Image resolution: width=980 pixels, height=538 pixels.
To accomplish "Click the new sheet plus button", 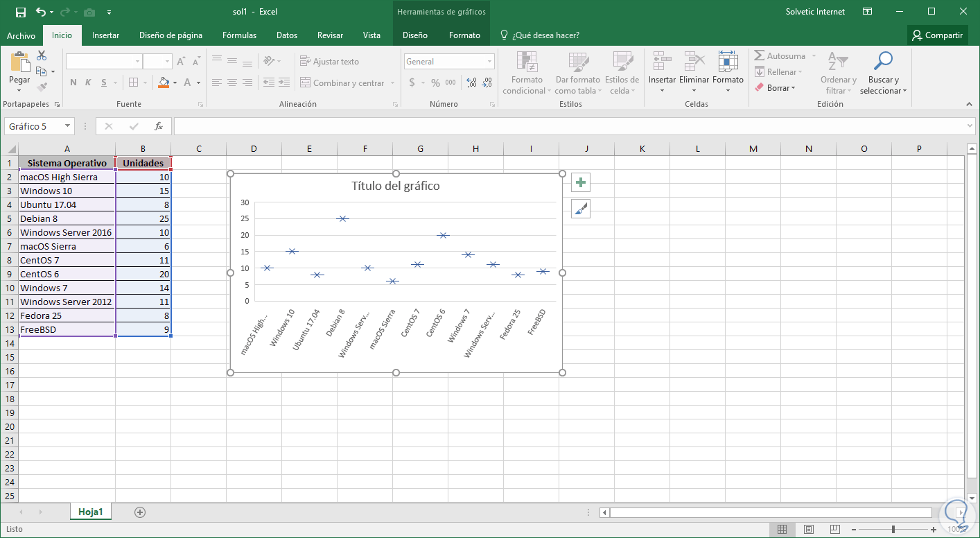I will pos(140,512).
